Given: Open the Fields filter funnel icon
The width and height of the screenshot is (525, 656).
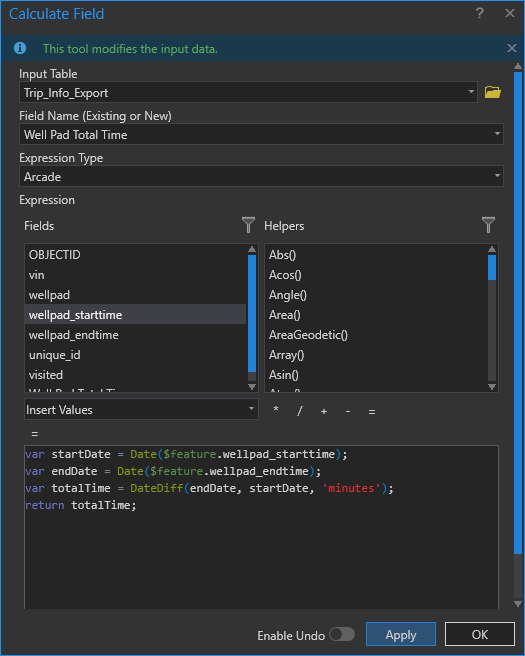Looking at the screenshot, I should click(248, 225).
